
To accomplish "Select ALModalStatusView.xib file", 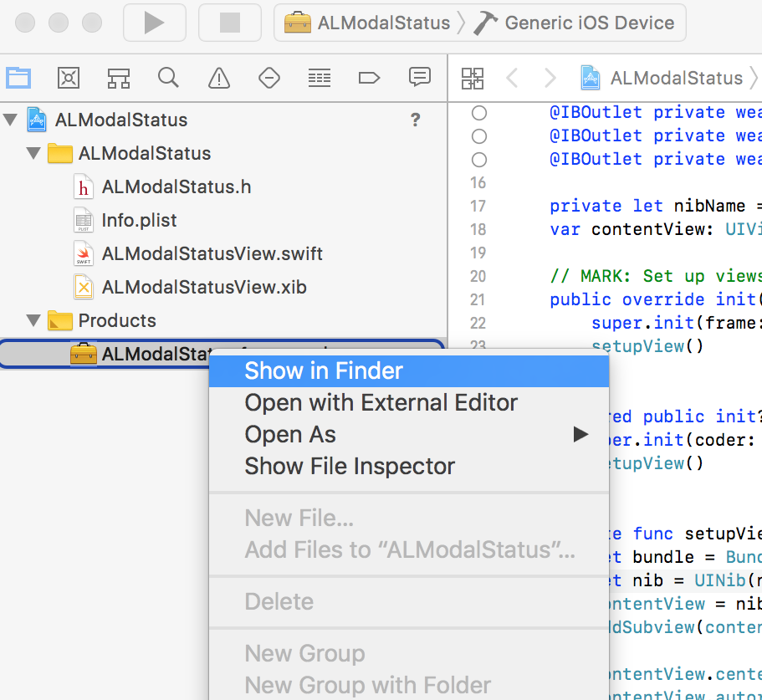I will pos(223,287).
